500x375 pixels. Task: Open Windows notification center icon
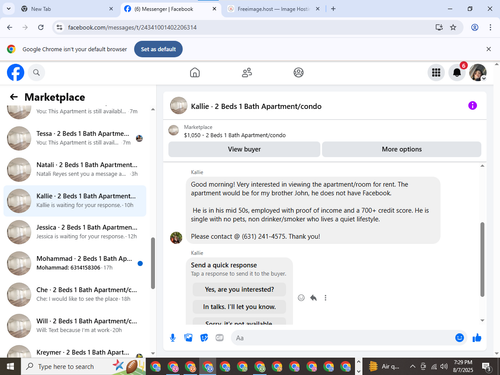487,367
